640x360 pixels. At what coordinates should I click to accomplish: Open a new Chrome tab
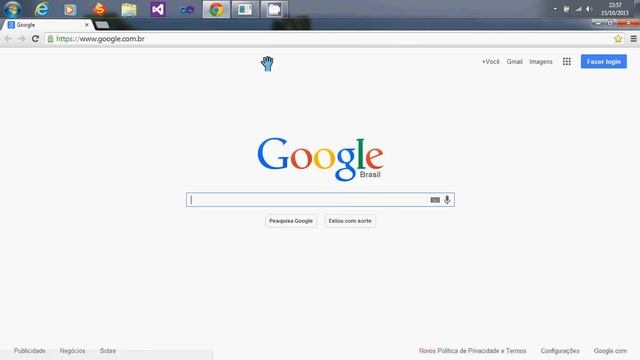tap(102, 25)
